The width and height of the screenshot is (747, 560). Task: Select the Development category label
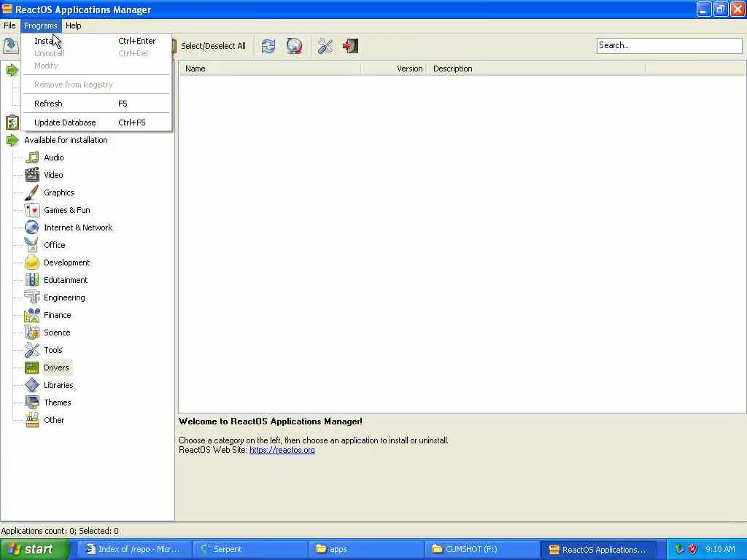[x=67, y=262]
